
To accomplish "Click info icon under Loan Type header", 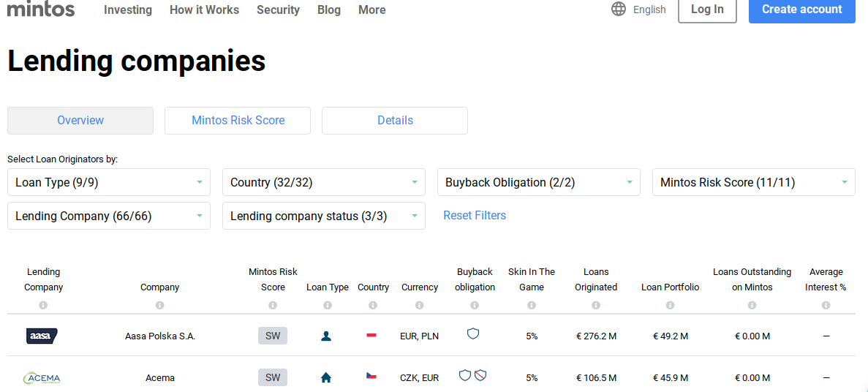I will [x=327, y=305].
